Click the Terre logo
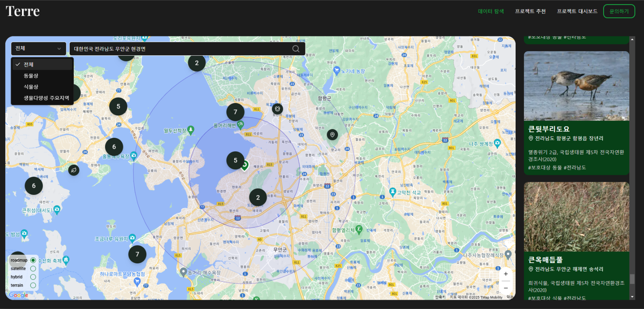Image resolution: width=644 pixels, height=309 pixels. tap(23, 11)
